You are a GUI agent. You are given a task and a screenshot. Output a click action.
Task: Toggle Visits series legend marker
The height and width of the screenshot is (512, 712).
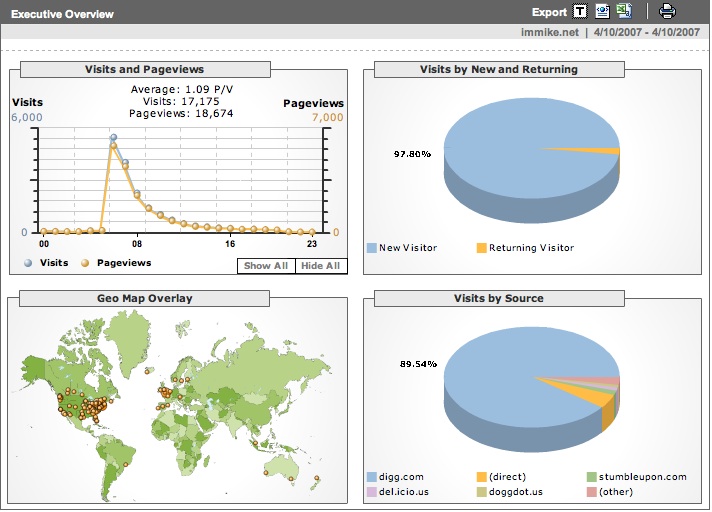[x=28, y=263]
